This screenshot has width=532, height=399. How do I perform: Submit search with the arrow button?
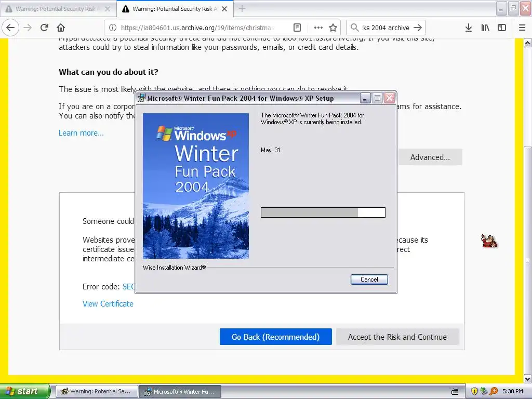click(x=418, y=28)
